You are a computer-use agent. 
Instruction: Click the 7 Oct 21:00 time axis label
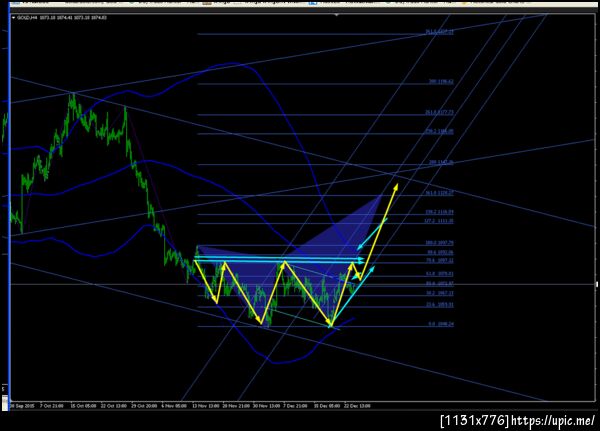point(52,406)
